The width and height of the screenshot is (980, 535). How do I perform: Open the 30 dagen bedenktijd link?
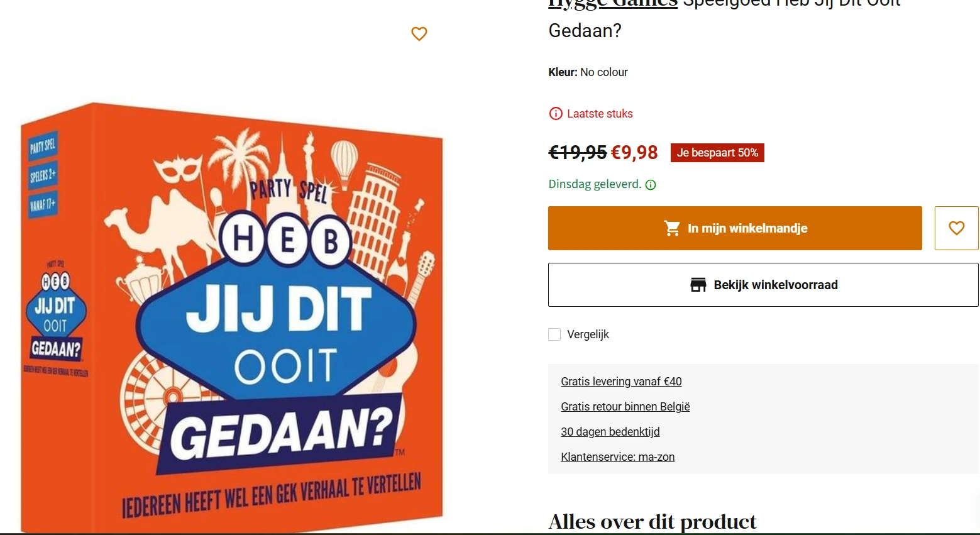tap(610, 432)
